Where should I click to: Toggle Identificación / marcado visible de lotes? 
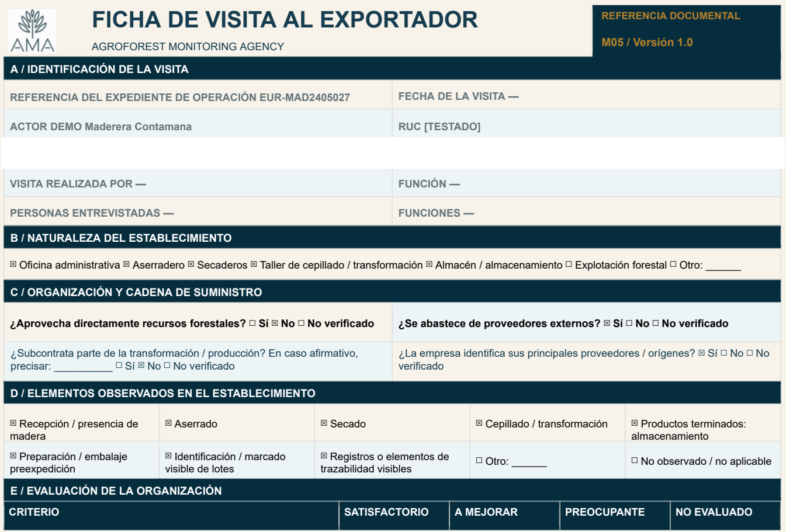click(169, 456)
